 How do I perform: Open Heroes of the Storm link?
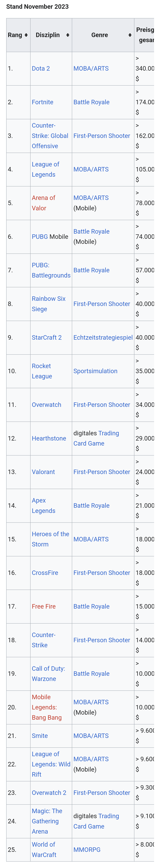(50, 539)
